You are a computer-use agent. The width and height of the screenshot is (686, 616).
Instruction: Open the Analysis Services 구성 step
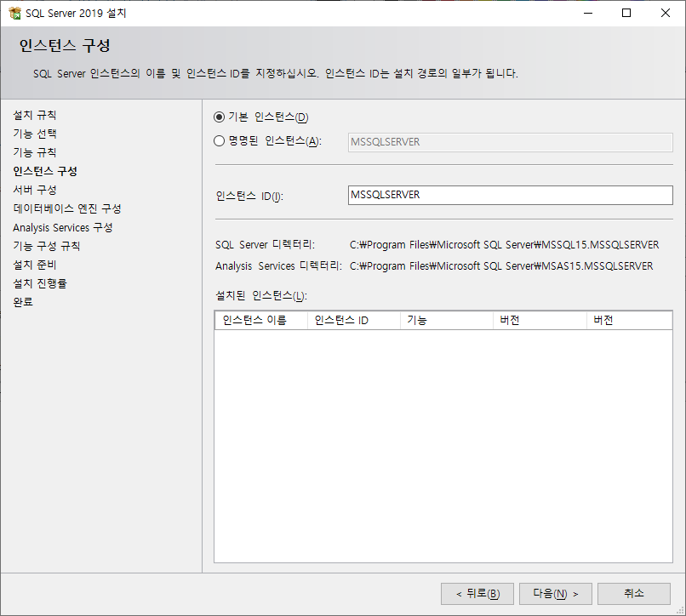point(63,227)
